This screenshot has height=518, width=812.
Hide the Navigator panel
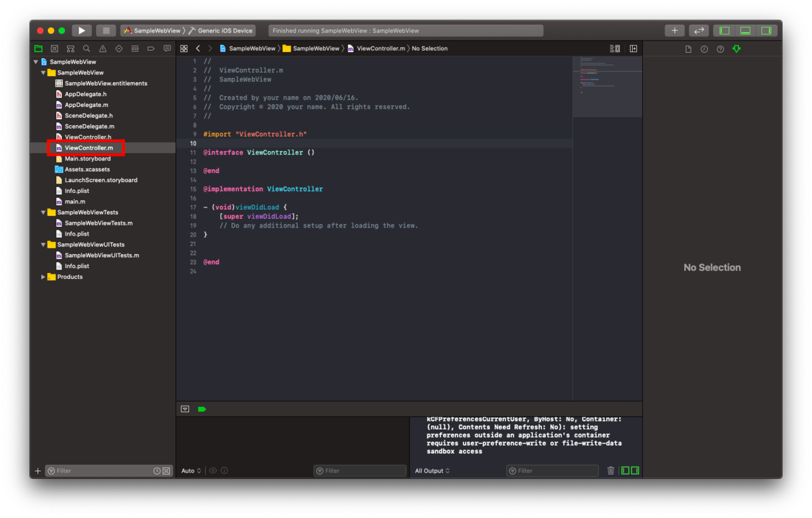[x=725, y=30]
